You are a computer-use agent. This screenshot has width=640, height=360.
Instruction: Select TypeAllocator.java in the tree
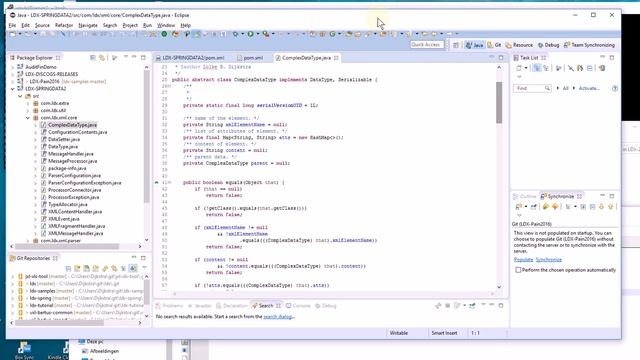point(68,204)
